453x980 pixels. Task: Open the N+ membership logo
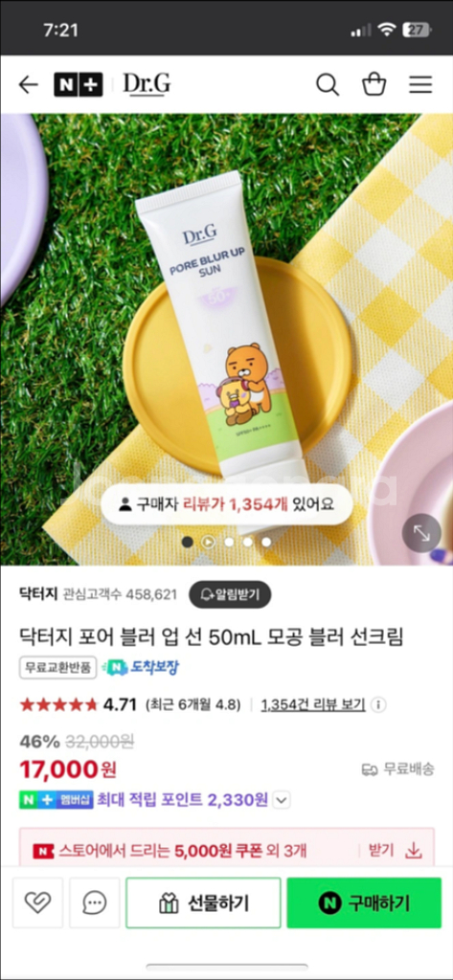79,84
